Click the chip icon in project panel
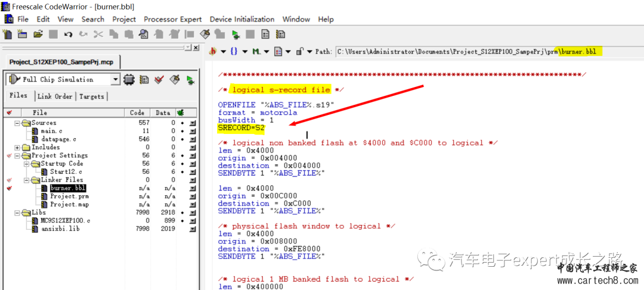This screenshot has width=644, height=290. pos(129,79)
